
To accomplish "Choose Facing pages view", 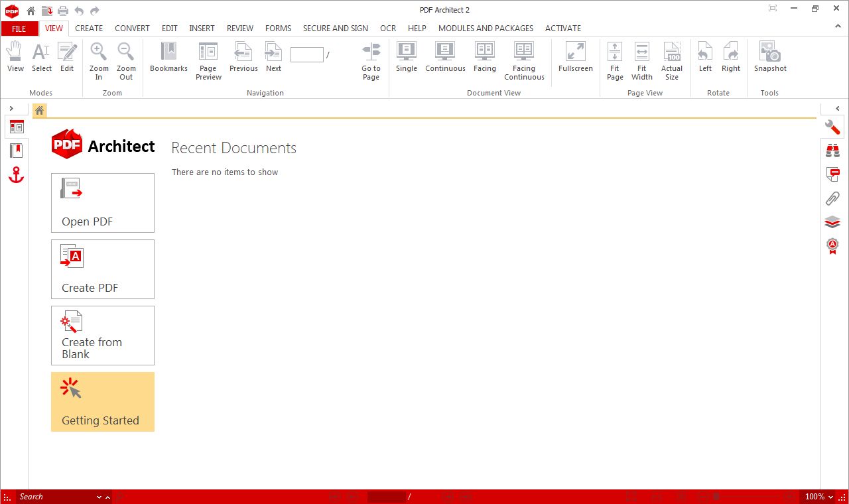I will [485, 57].
